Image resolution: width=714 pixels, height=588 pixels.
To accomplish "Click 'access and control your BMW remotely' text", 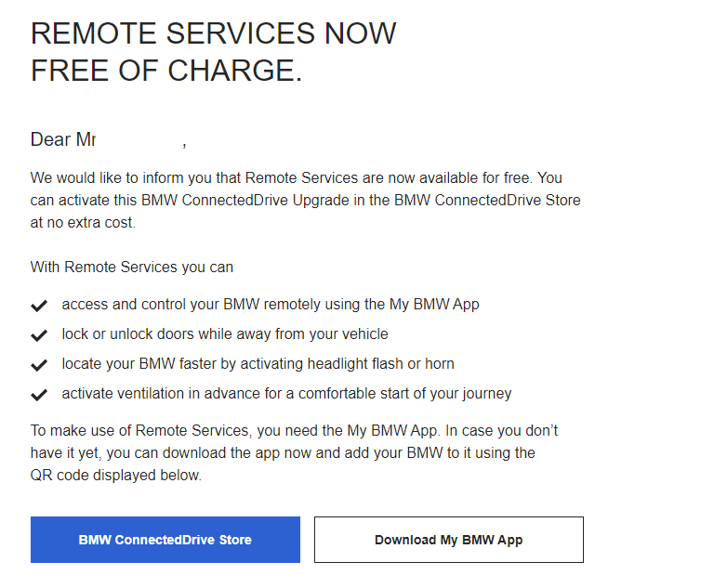I will [271, 304].
